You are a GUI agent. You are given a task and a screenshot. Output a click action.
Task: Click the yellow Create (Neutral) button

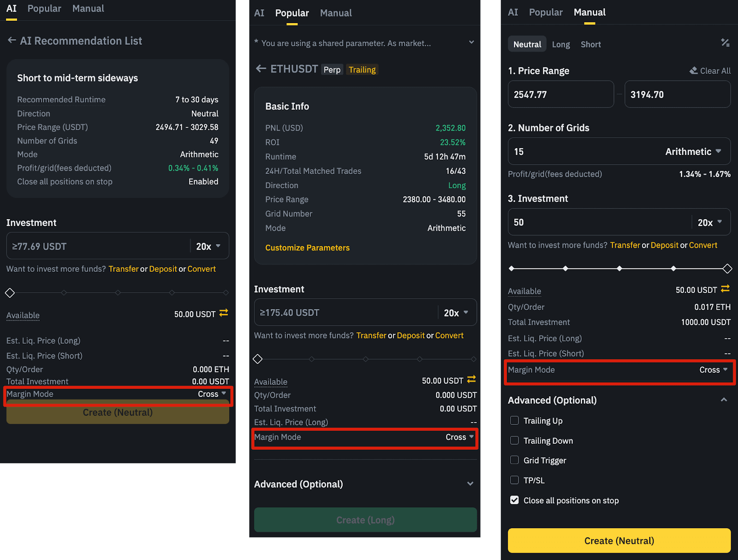(x=619, y=541)
